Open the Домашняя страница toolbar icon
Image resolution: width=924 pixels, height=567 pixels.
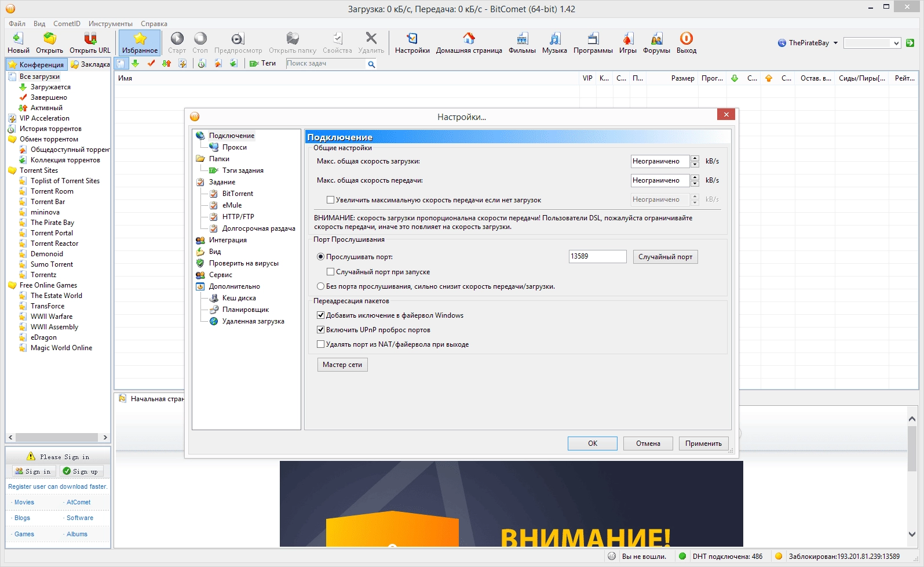coord(469,43)
